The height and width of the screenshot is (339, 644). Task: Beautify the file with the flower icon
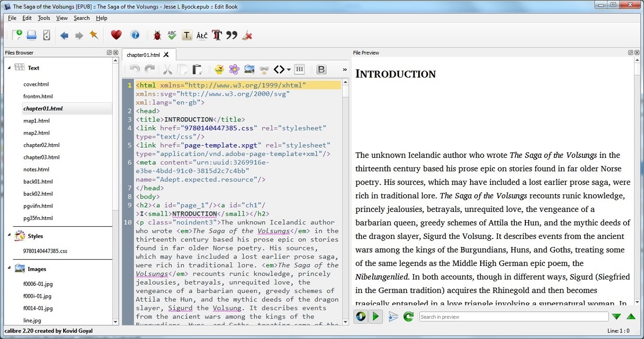pos(234,69)
